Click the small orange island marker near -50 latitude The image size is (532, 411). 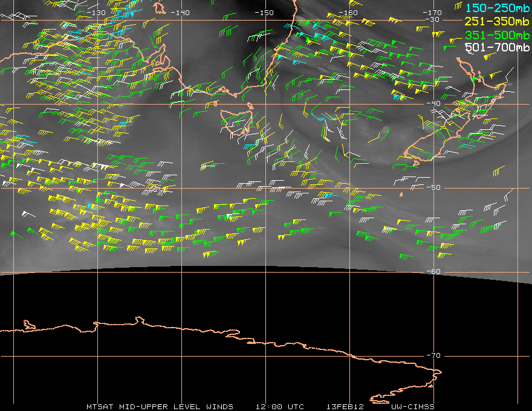point(401,194)
